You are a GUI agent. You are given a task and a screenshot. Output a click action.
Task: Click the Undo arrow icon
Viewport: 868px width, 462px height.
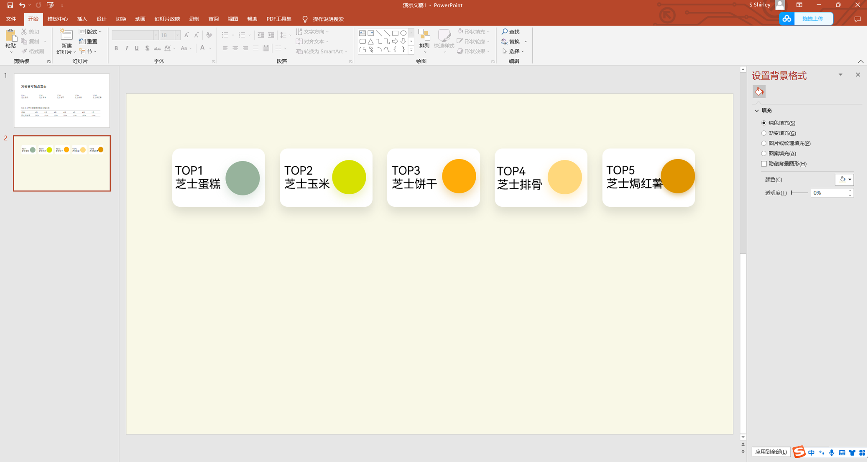22,5
